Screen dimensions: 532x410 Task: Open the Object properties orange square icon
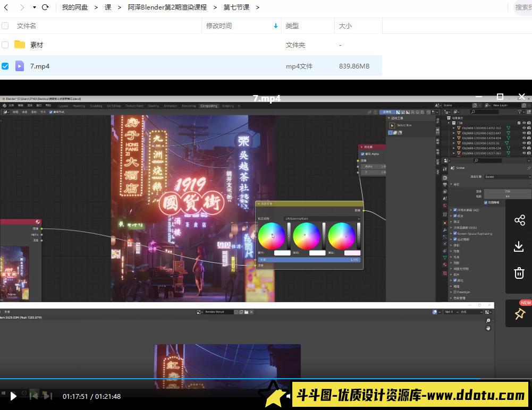(445, 223)
